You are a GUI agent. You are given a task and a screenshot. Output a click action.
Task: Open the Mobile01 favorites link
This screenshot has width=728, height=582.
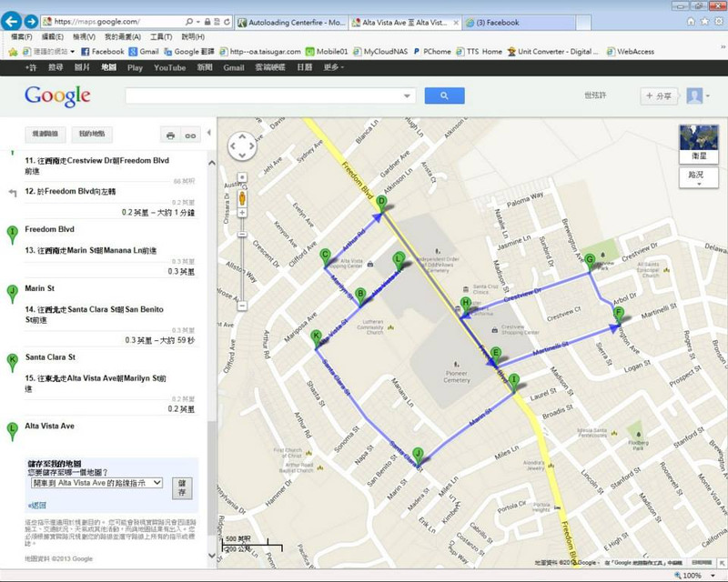[x=328, y=52]
